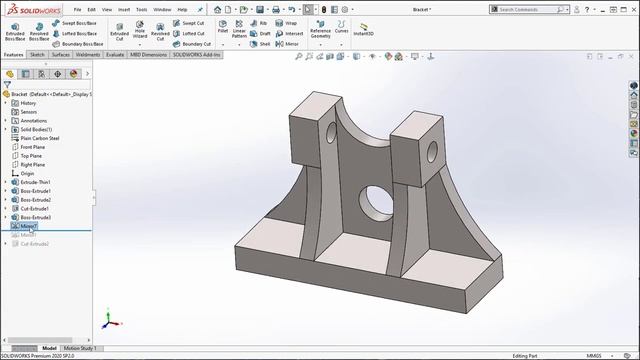Select the Rib tool
This screenshot has height=360, width=640.
259,23
